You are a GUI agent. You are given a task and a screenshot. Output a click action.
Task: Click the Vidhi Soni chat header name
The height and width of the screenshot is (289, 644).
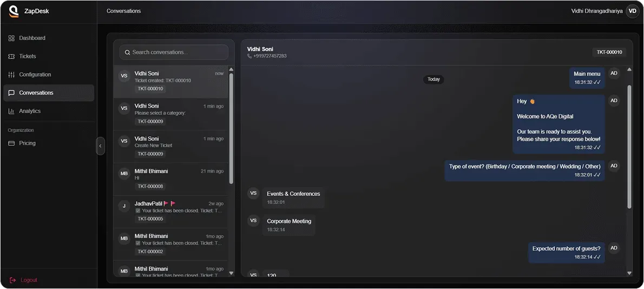tap(260, 49)
